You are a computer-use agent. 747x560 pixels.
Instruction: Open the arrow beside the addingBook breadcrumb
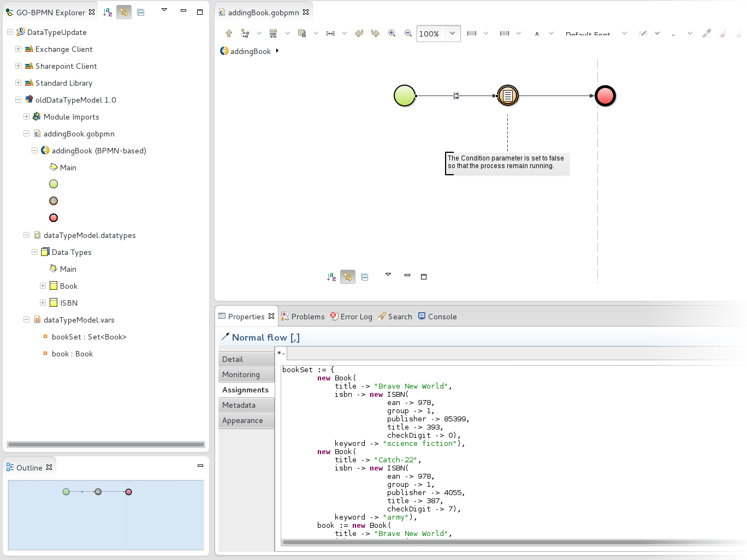tap(277, 51)
